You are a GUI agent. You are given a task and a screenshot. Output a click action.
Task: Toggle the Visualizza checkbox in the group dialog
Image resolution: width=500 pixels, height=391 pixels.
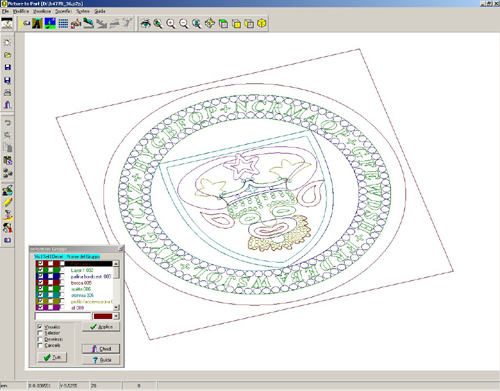40,327
